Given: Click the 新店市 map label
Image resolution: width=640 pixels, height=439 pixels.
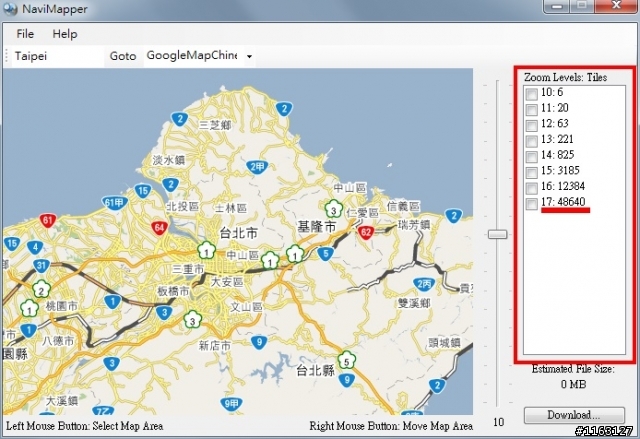Looking at the screenshot, I should tap(215, 346).
